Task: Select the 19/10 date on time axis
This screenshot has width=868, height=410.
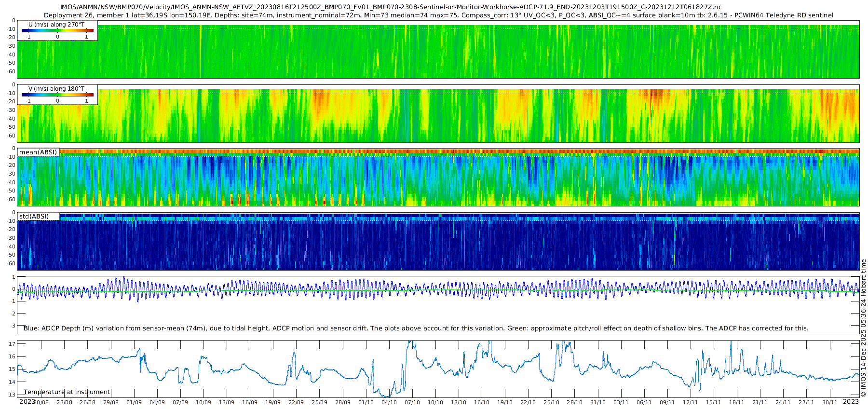Action: point(505,402)
